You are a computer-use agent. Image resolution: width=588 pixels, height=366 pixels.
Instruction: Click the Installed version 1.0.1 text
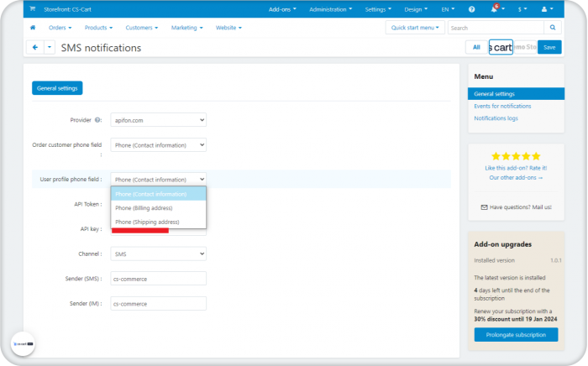click(x=517, y=260)
